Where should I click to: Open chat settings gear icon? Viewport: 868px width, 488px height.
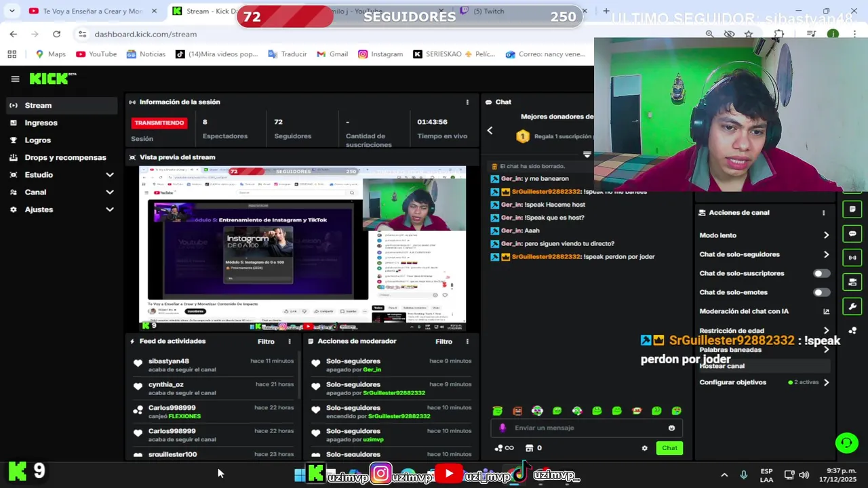pos(644,448)
